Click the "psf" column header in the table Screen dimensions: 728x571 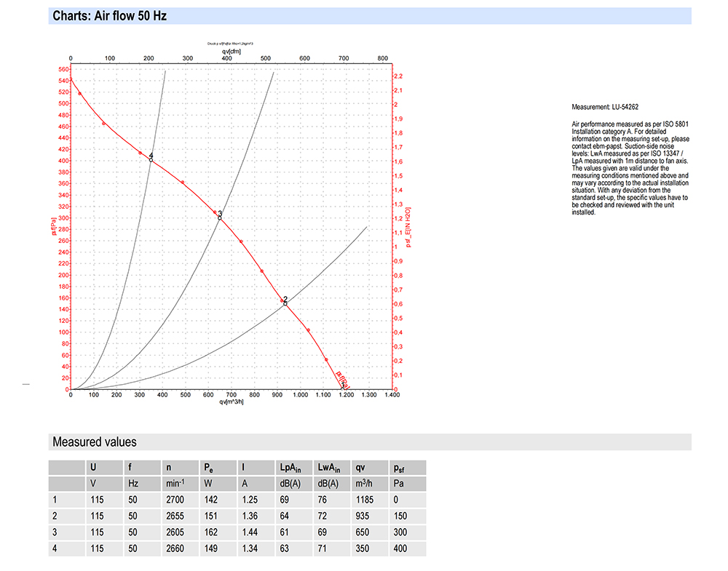(x=399, y=468)
